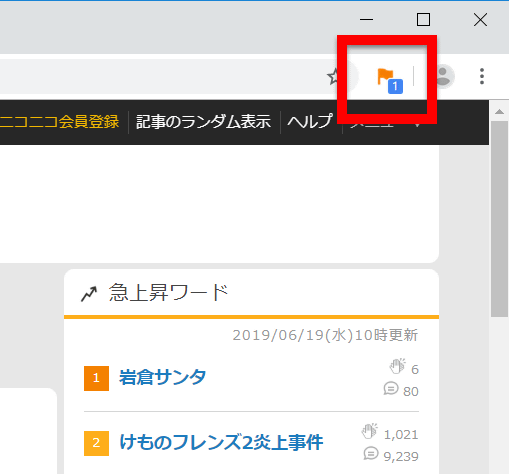Close the Chrome window
Screen dimensions: 509x474
480,20
